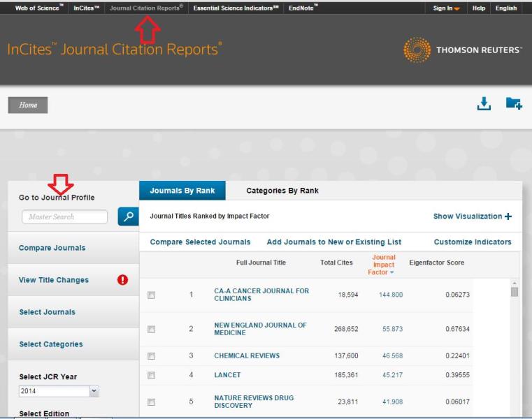Check the box next to Lancet
This screenshot has height=419, width=532.
[x=151, y=376]
